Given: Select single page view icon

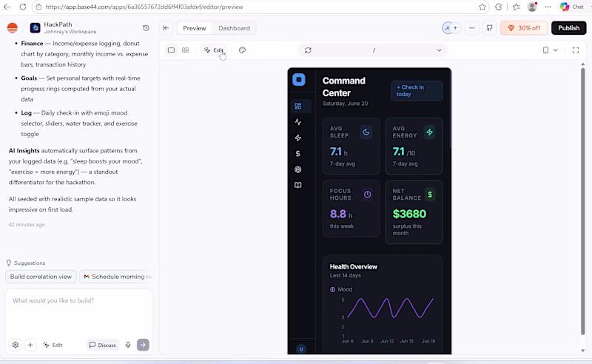Looking at the screenshot, I should 171,50.
